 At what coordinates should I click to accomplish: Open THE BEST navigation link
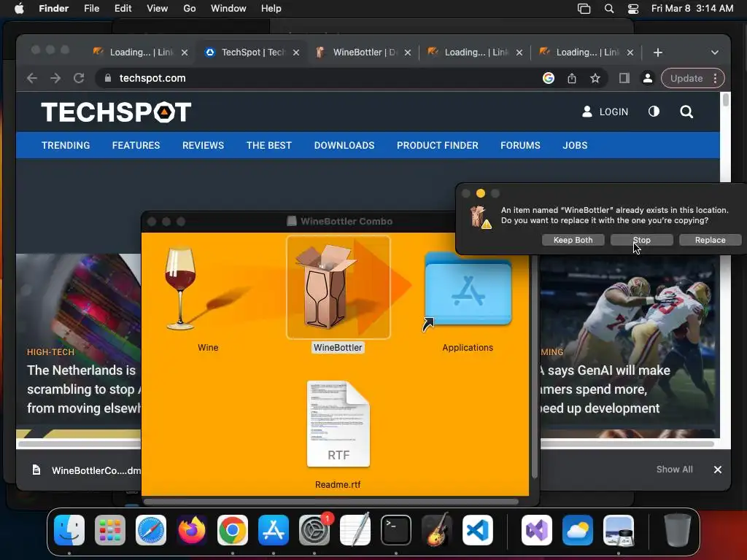[268, 145]
